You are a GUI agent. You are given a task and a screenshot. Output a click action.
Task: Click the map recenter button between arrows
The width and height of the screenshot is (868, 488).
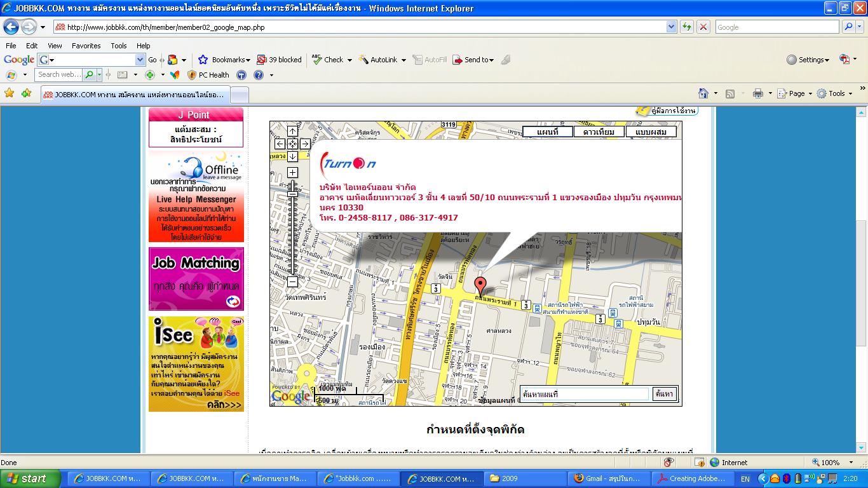point(292,144)
